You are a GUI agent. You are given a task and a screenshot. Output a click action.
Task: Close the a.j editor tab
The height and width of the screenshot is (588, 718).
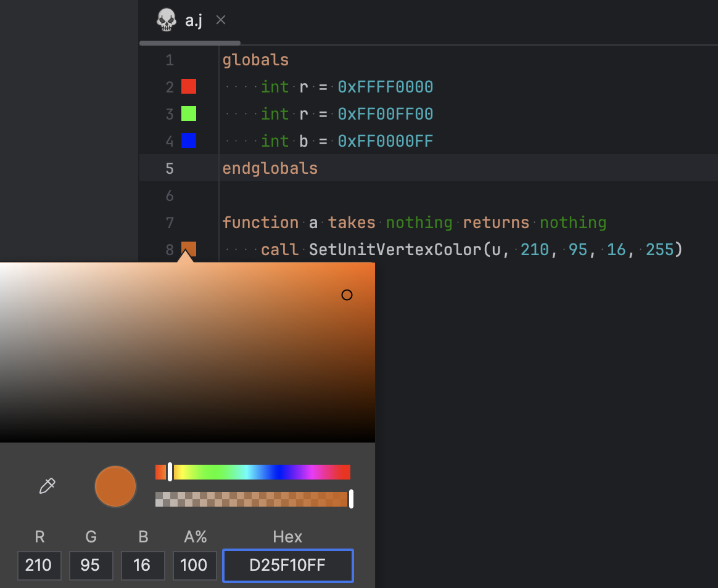pos(221,20)
